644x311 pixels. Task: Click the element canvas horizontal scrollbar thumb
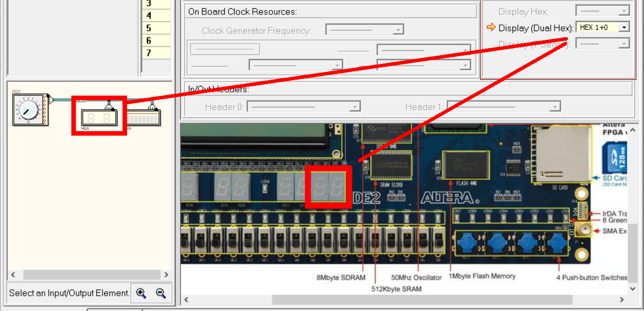pos(92,275)
